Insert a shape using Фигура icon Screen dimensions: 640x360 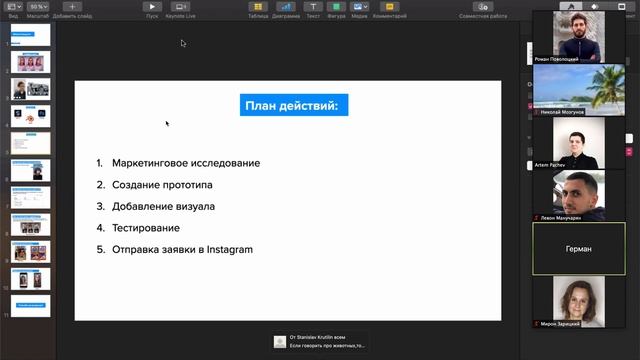coord(336,7)
